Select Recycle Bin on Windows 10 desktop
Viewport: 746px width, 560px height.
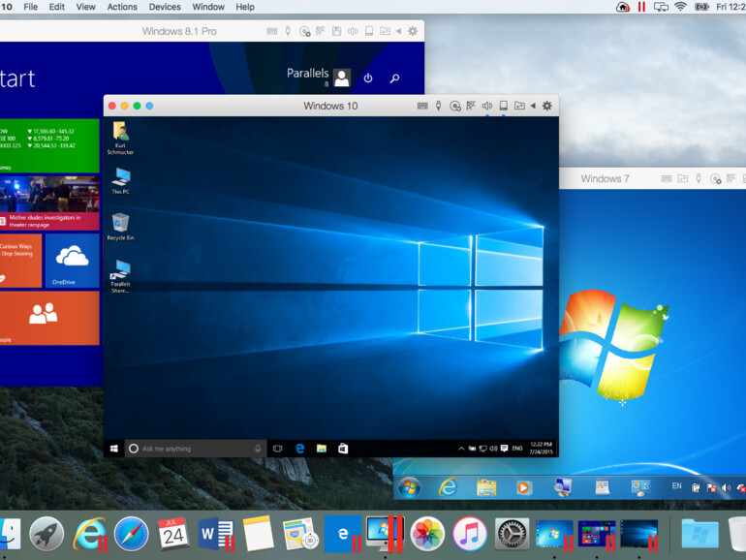point(120,227)
